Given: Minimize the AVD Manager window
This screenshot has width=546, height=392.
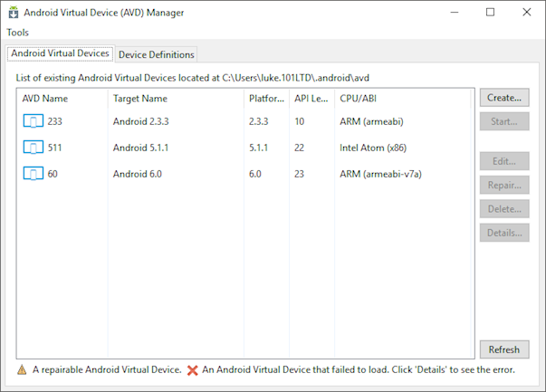Looking at the screenshot, I should click(x=455, y=12).
